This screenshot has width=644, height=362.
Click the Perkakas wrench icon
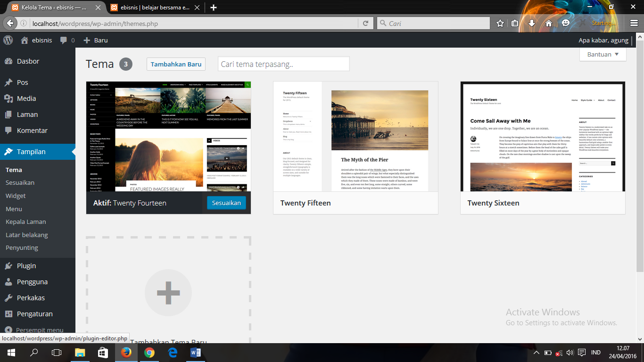[x=8, y=298]
